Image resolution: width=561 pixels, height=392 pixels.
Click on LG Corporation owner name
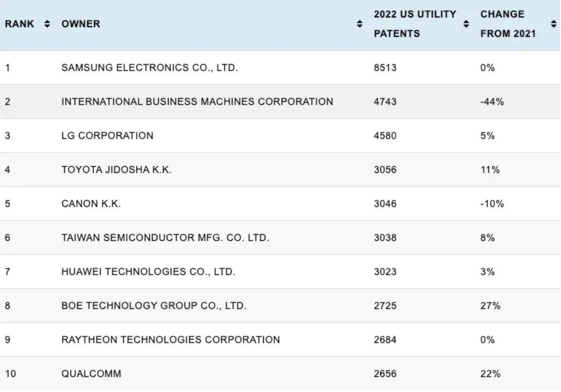(x=107, y=136)
